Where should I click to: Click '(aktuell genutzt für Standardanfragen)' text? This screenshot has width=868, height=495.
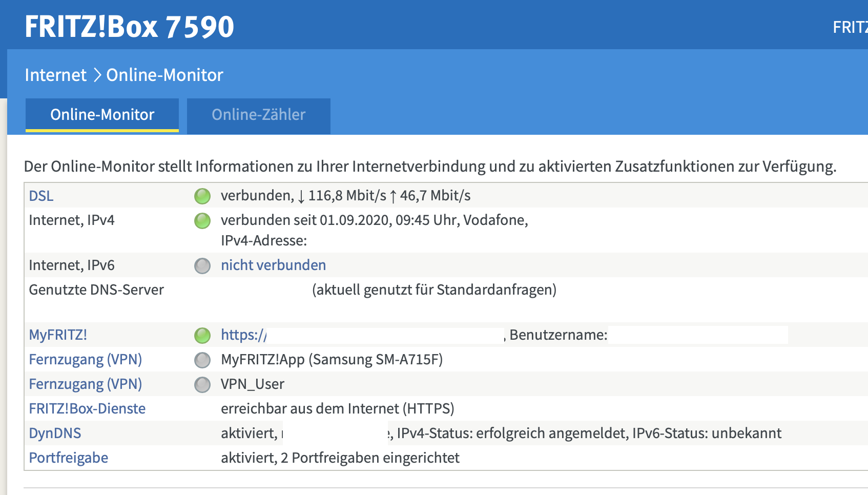pos(435,290)
